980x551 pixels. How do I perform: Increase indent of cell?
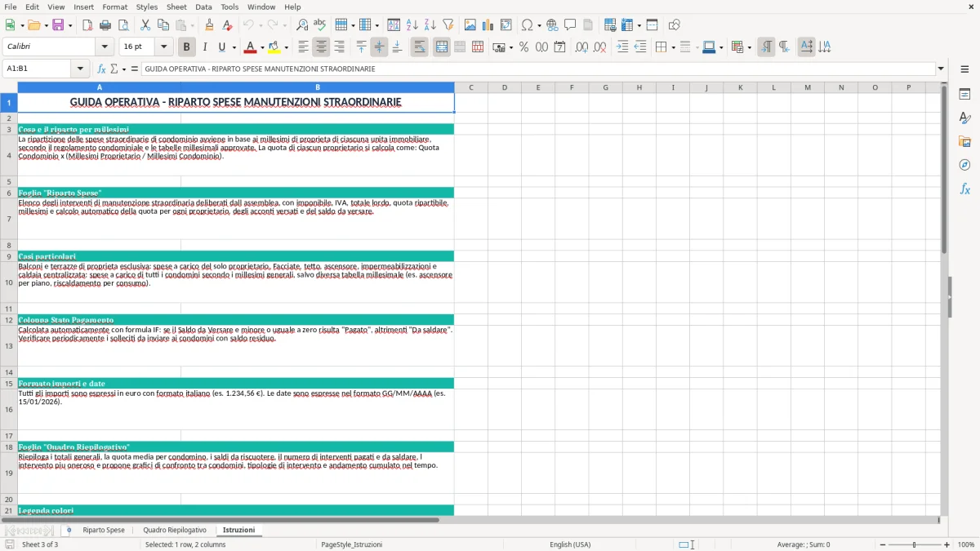622,47
